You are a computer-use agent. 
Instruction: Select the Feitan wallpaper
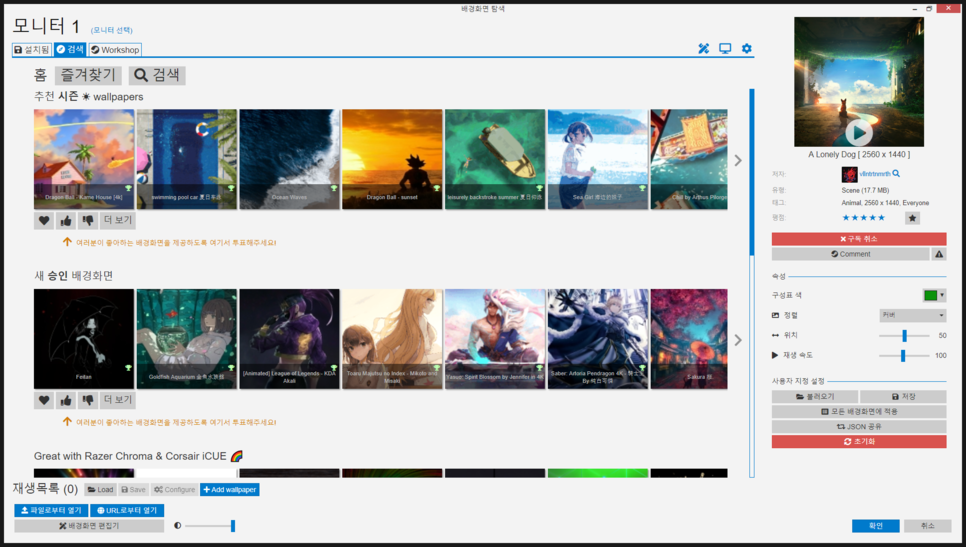click(x=84, y=339)
